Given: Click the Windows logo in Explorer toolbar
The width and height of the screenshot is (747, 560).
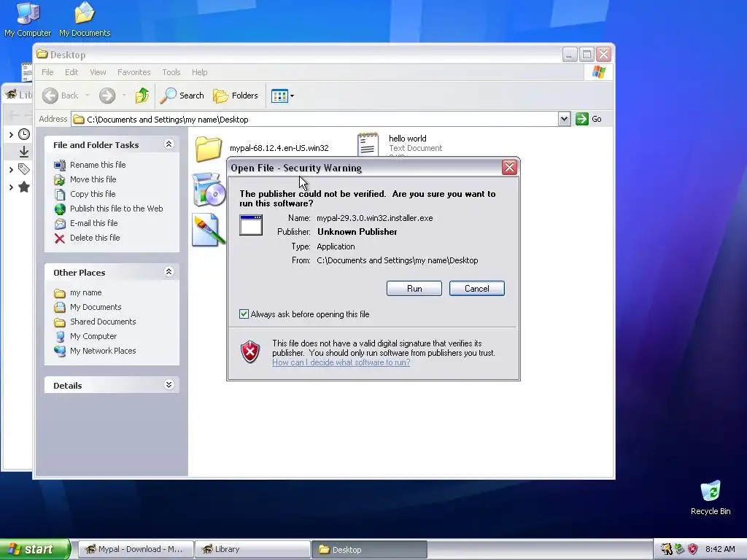Looking at the screenshot, I should (x=599, y=72).
